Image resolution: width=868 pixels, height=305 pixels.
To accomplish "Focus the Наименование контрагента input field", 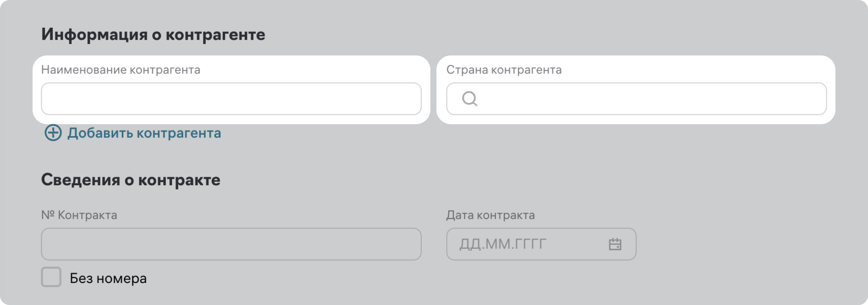I will [231, 99].
